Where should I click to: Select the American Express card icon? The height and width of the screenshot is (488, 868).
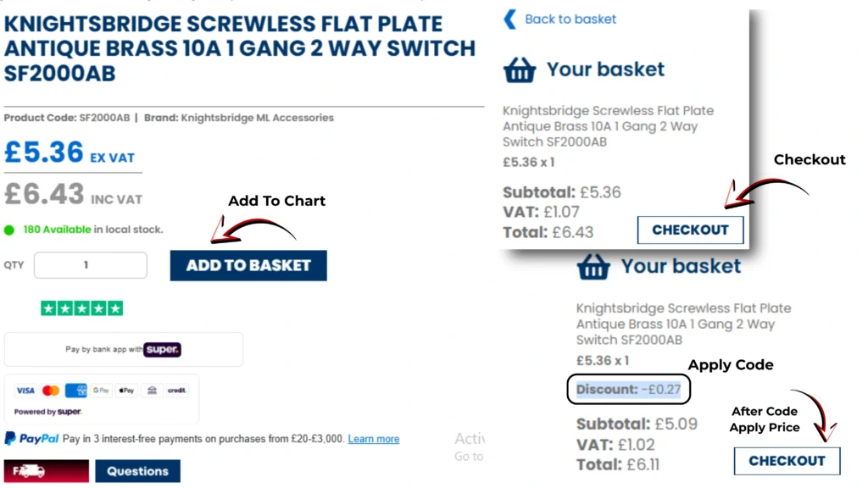76,391
